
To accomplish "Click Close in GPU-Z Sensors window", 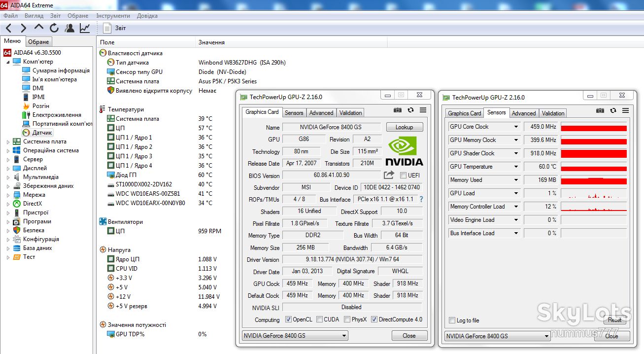I will coord(612,336).
